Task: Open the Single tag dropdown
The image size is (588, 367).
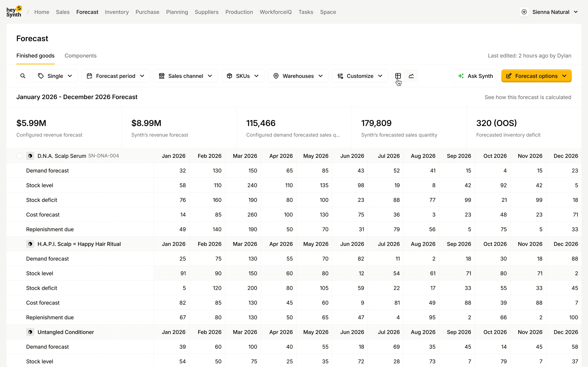Action: 55,76
